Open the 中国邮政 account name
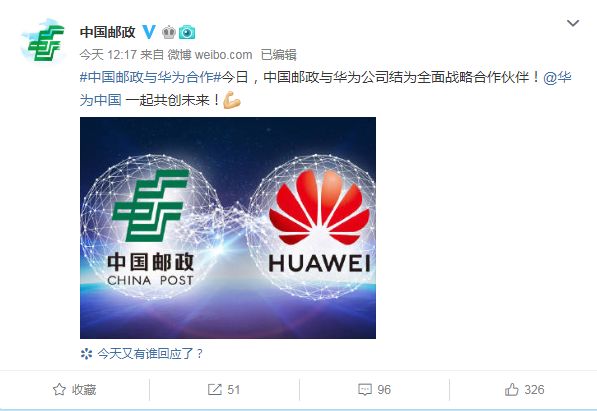597x411 pixels. pyautogui.click(x=108, y=32)
